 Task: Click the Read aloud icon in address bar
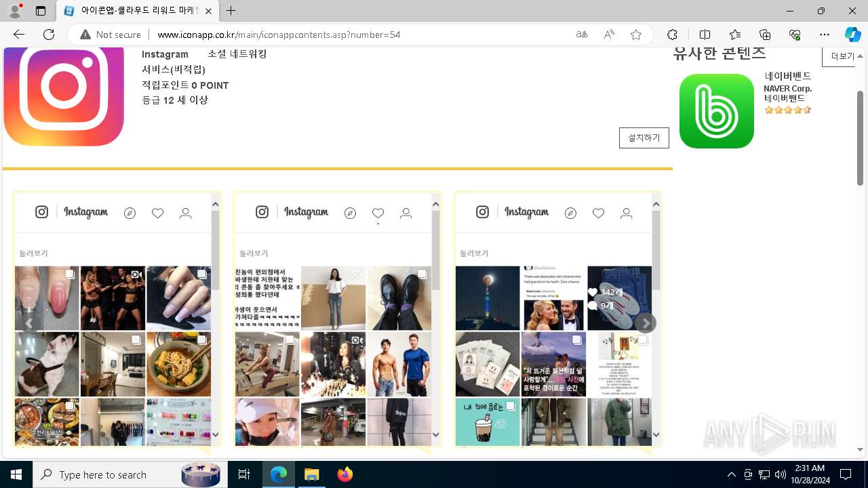(x=609, y=35)
